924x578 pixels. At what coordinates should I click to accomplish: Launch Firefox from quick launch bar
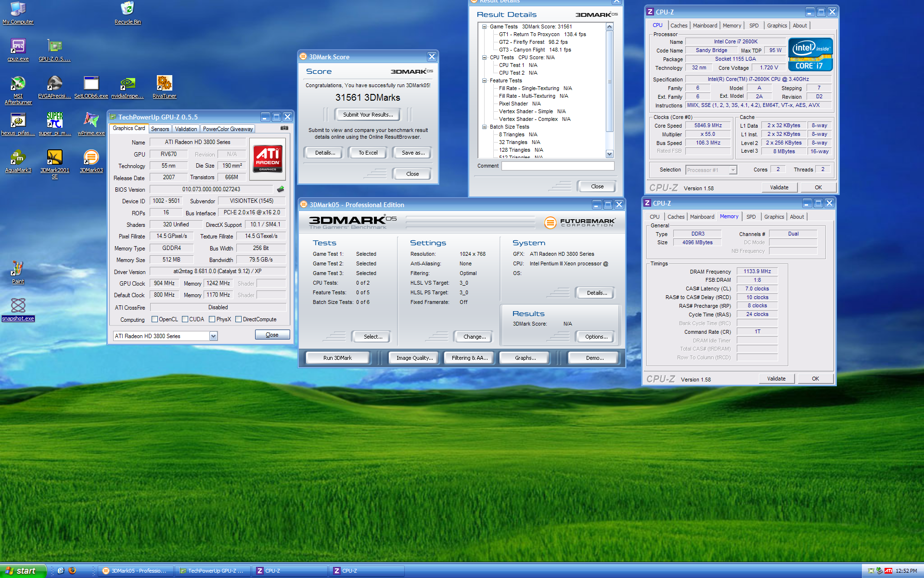72,570
